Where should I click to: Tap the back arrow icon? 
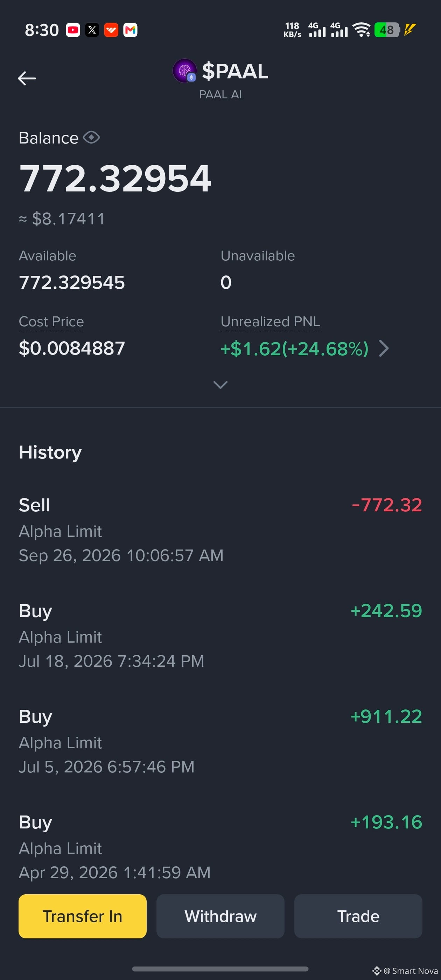point(27,78)
